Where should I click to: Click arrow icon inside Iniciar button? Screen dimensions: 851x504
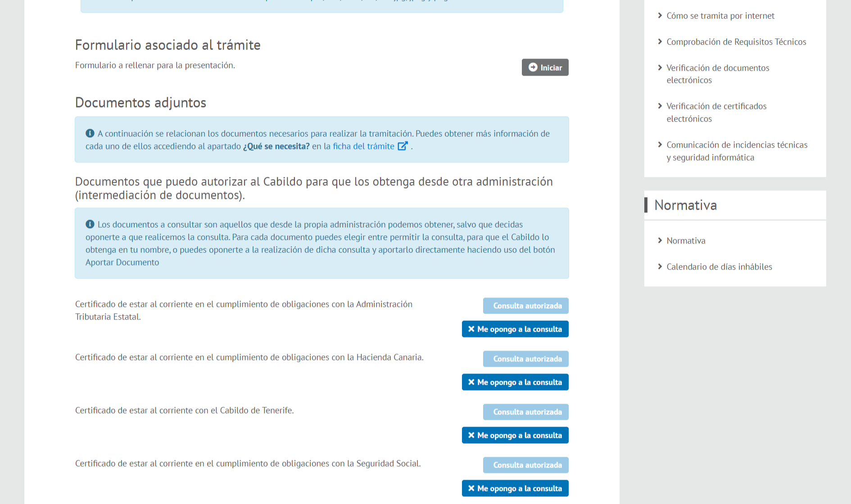coord(533,67)
